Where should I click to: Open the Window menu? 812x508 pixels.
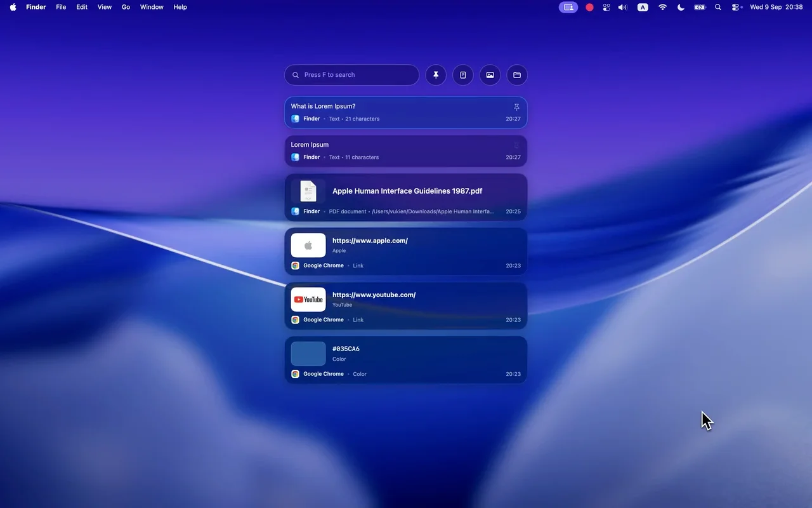click(152, 7)
